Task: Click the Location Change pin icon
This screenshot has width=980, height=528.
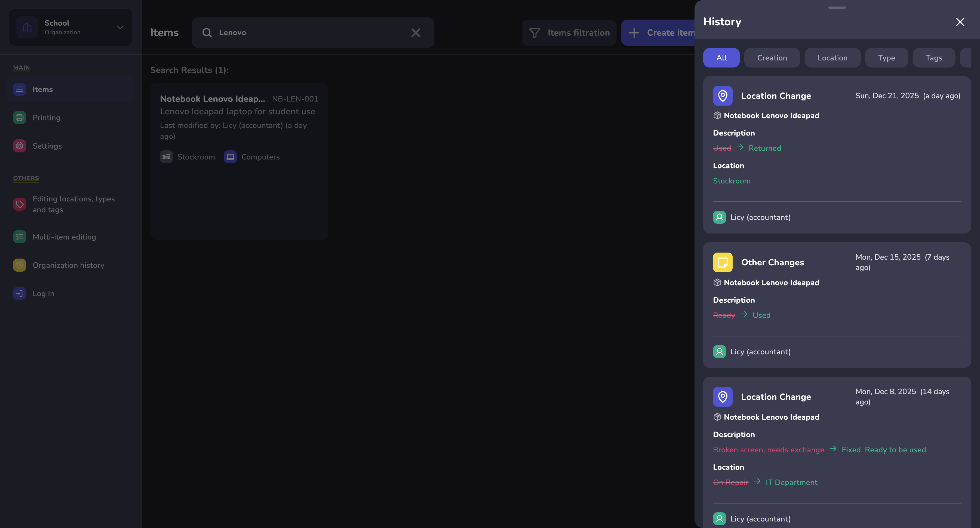Action: [x=723, y=96]
